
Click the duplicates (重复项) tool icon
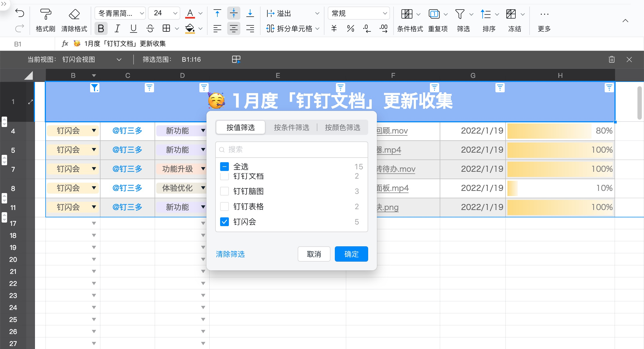(x=434, y=14)
